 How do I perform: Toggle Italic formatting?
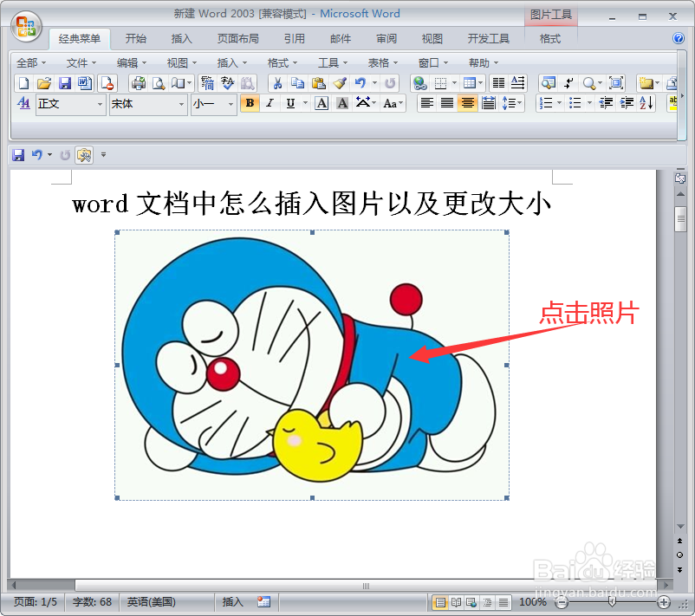pos(270,103)
